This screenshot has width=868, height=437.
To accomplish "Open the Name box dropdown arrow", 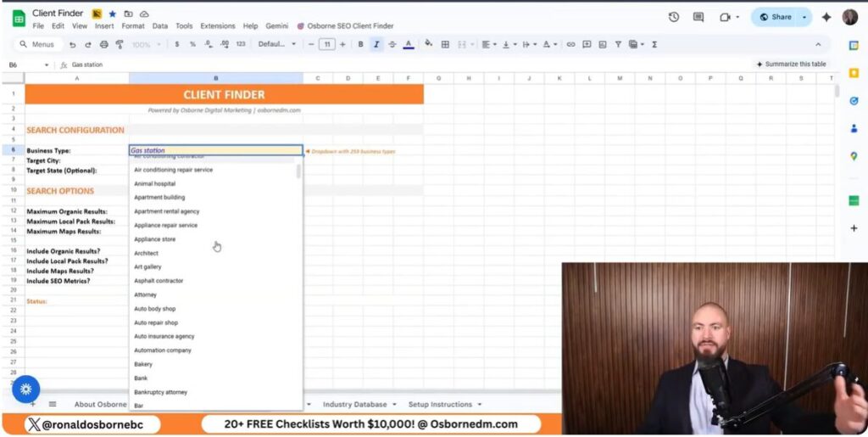I will 47,64.
